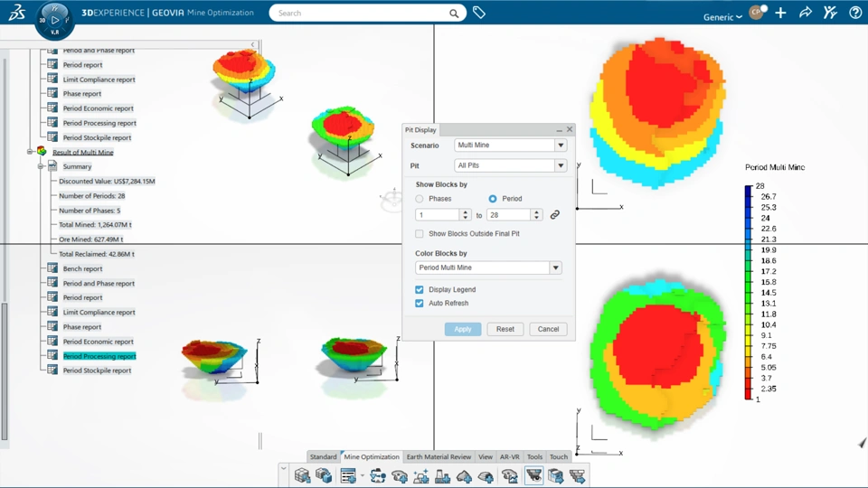The width and height of the screenshot is (868, 488).
Task: Switch to the AR-VR tab
Action: coord(510,456)
